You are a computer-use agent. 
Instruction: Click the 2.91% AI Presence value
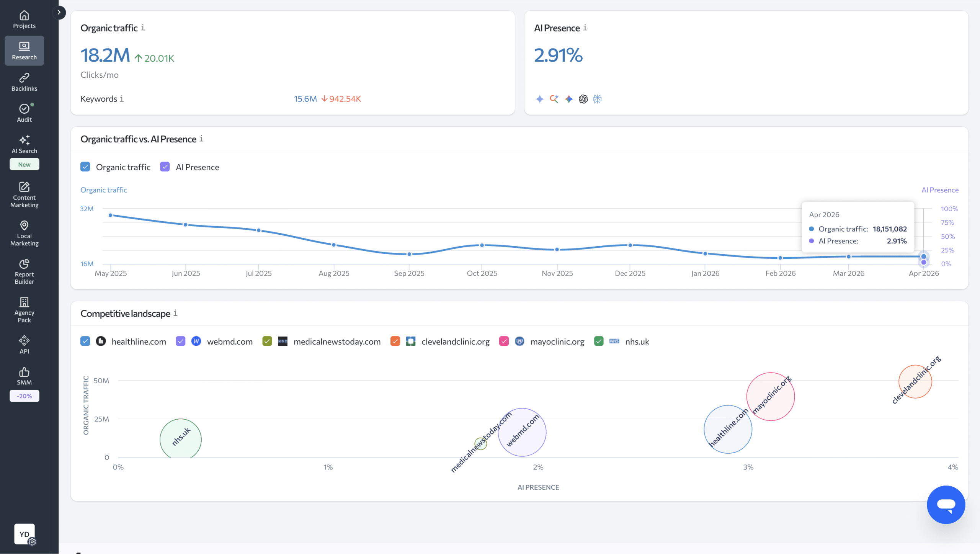(x=558, y=55)
